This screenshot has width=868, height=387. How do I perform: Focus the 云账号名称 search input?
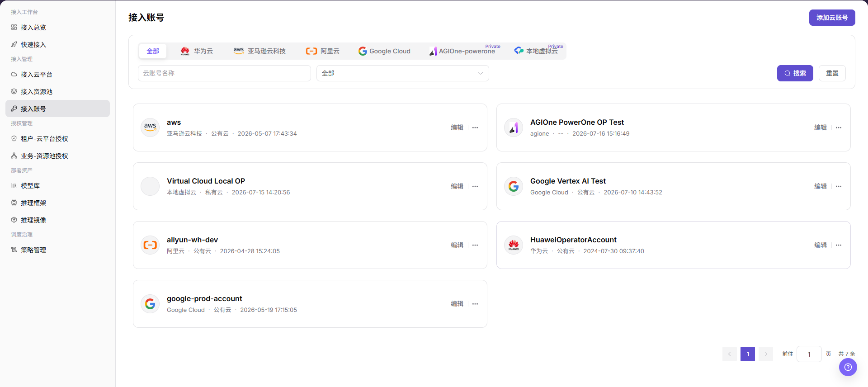pos(224,73)
